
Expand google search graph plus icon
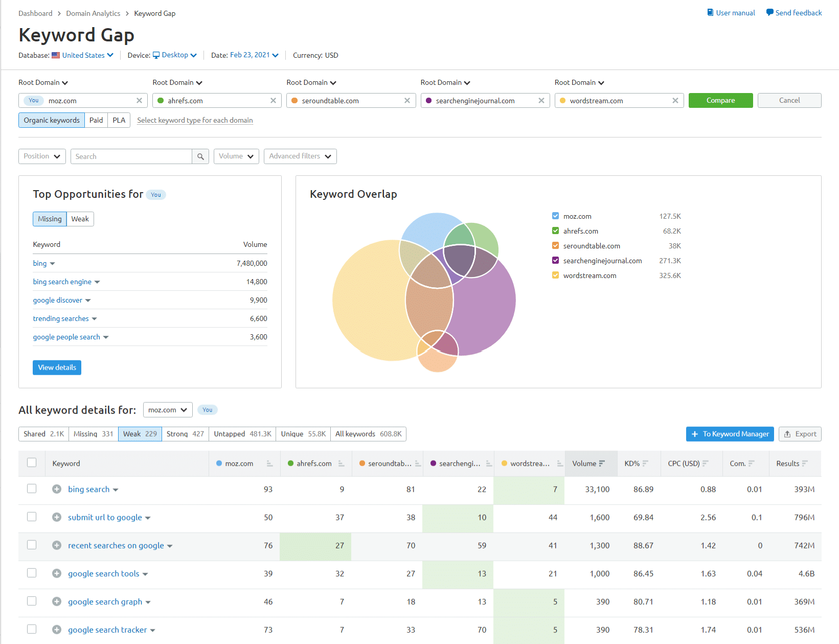[57, 602]
